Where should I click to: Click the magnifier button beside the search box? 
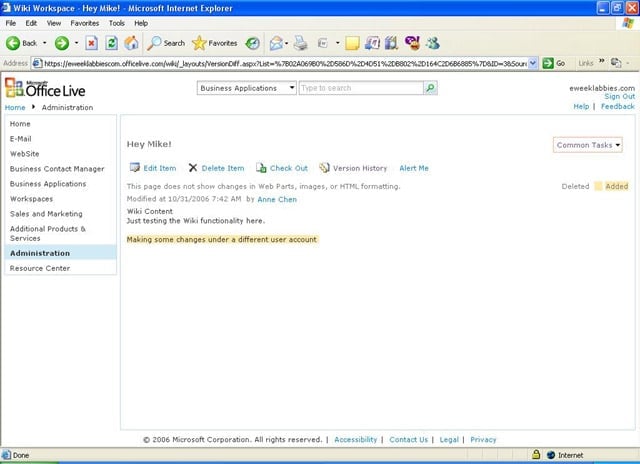pyautogui.click(x=430, y=88)
